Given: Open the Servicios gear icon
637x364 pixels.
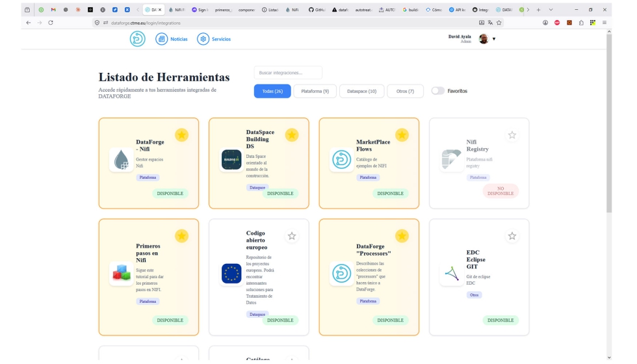Looking at the screenshot, I should coord(203,39).
